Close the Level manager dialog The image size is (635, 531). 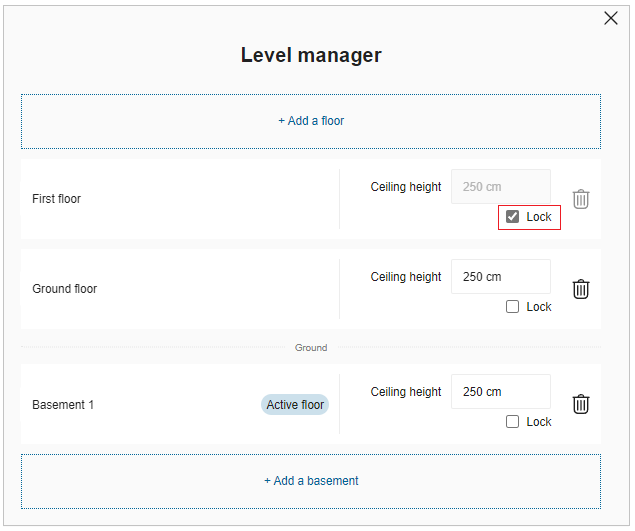tap(611, 18)
